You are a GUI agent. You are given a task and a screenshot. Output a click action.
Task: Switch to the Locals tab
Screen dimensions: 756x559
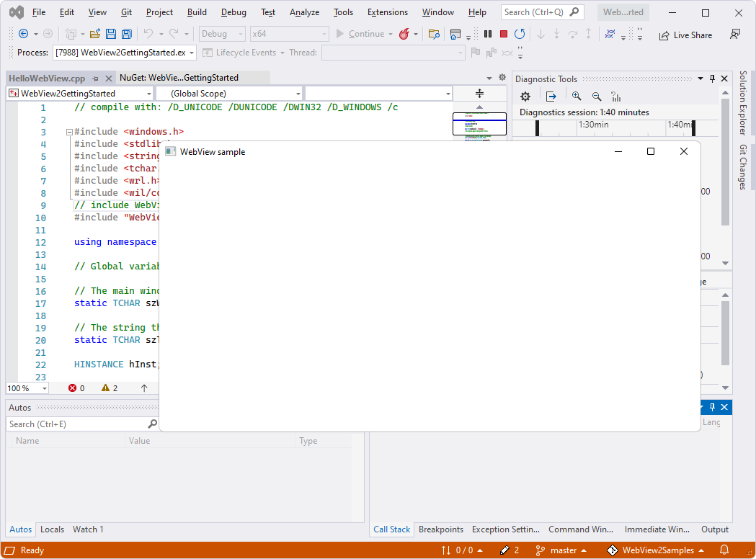(x=52, y=529)
